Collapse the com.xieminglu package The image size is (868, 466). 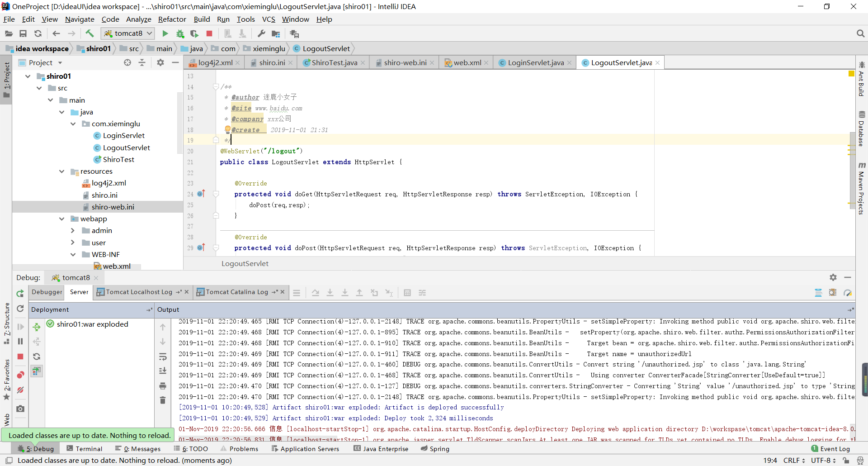(73, 124)
